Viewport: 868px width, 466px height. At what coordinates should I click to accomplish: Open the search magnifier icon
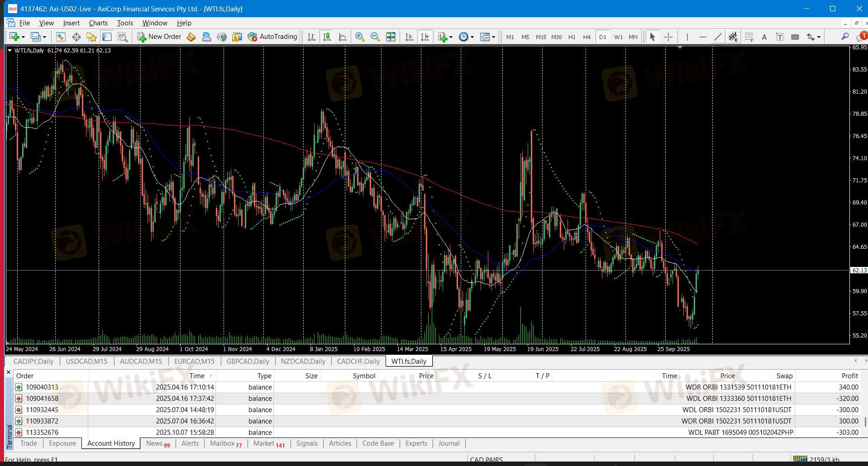844,37
